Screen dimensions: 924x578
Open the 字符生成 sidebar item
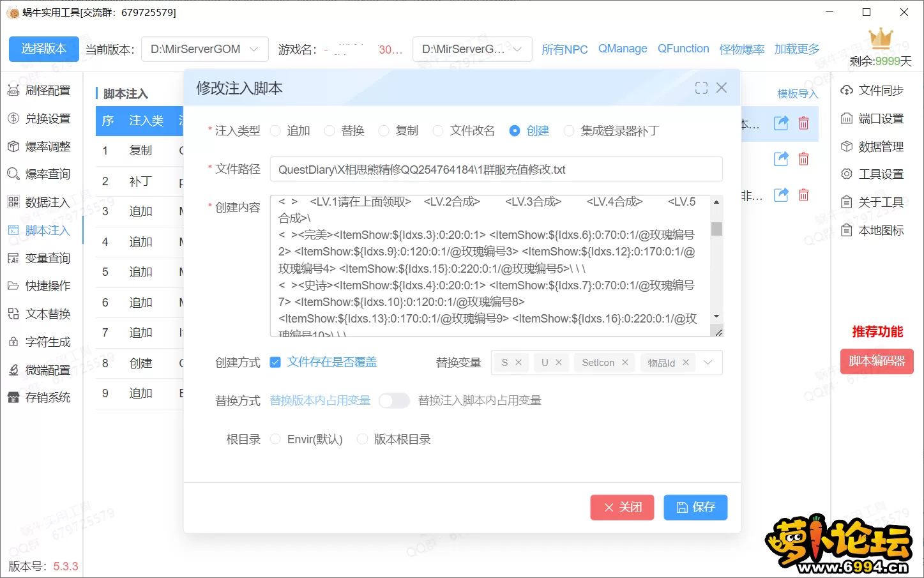[x=40, y=342]
